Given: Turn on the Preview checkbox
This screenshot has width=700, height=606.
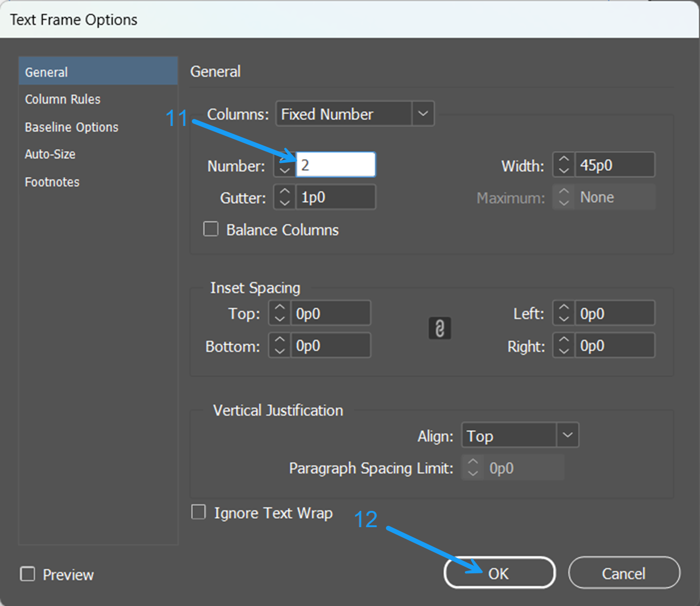Looking at the screenshot, I should point(27,574).
